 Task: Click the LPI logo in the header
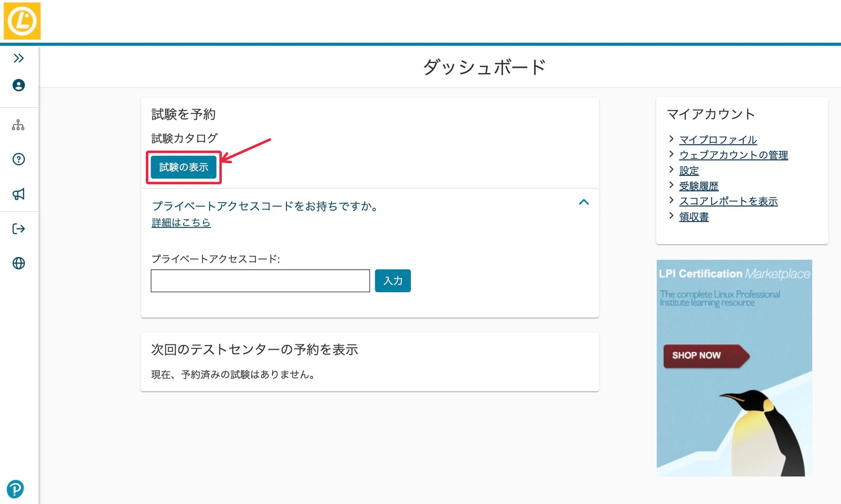tap(22, 21)
